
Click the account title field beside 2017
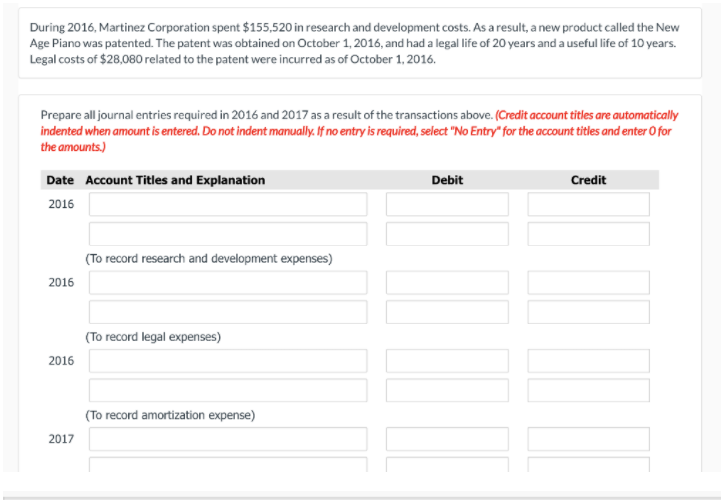[x=228, y=439]
